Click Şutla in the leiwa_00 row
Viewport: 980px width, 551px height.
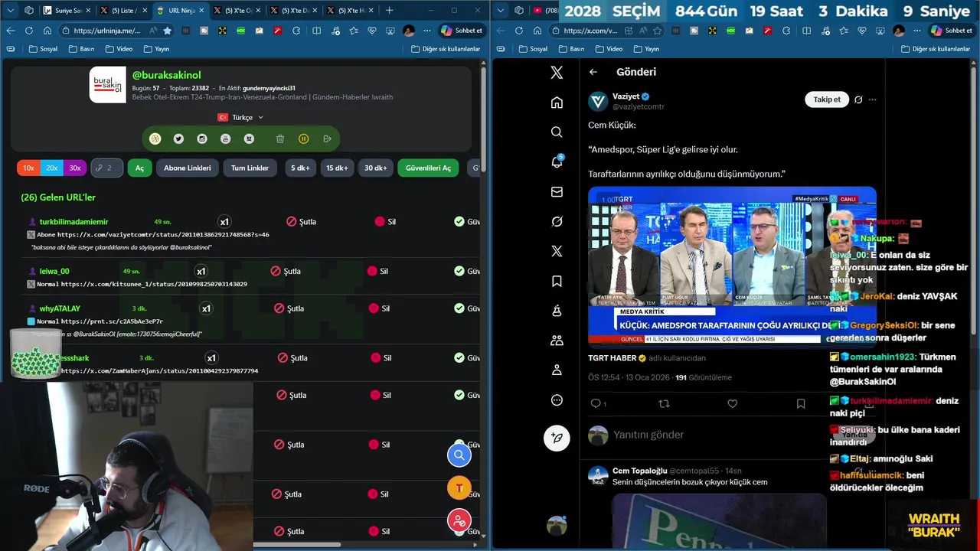[x=286, y=271]
